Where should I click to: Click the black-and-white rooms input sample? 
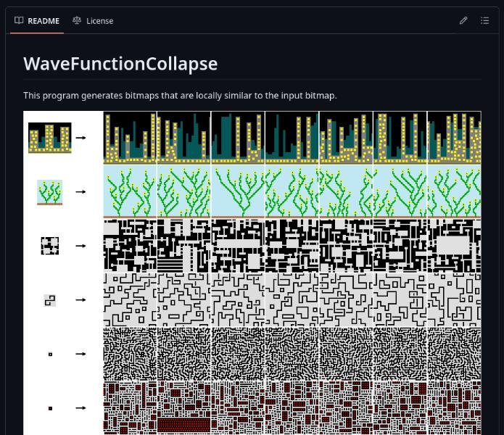pyautogui.click(x=49, y=246)
